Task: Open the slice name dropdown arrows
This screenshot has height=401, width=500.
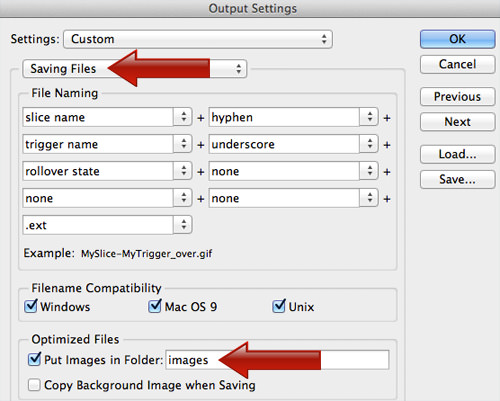Action: click(183, 117)
